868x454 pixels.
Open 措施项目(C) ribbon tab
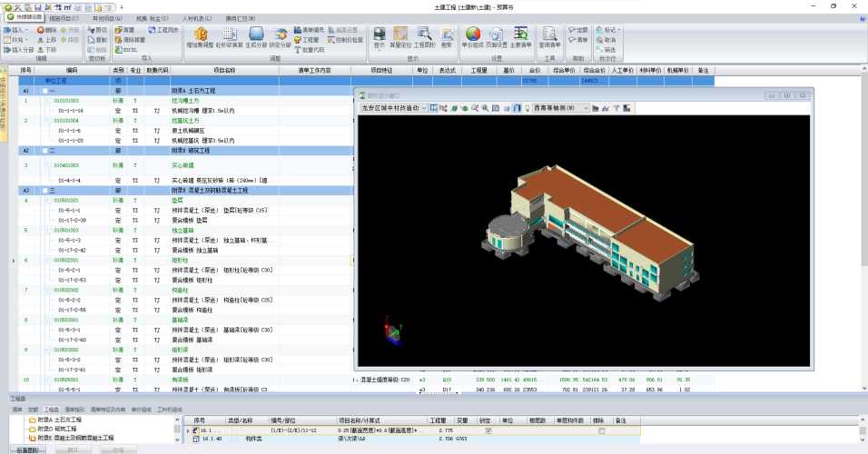pyautogui.click(x=64, y=19)
